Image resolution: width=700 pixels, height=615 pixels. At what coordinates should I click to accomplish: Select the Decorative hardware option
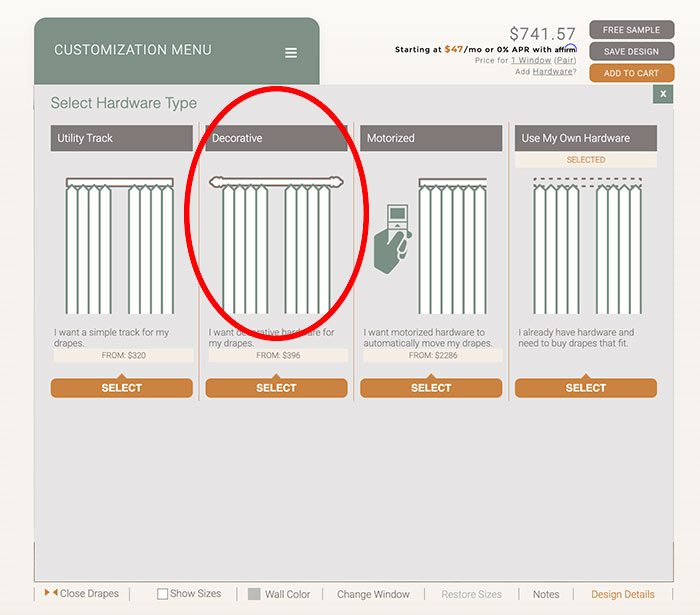coord(276,388)
